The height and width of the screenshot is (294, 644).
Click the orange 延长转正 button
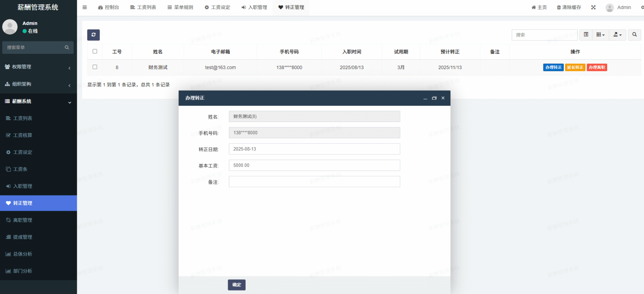click(x=575, y=67)
